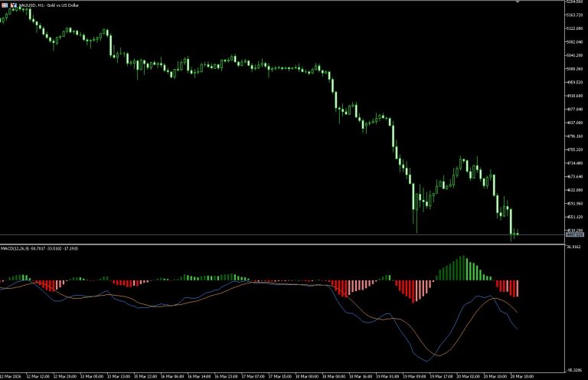Image resolution: width=588 pixels, height=380 pixels.
Task: Click the 5000.360 price axis label
Action: coord(575,69)
